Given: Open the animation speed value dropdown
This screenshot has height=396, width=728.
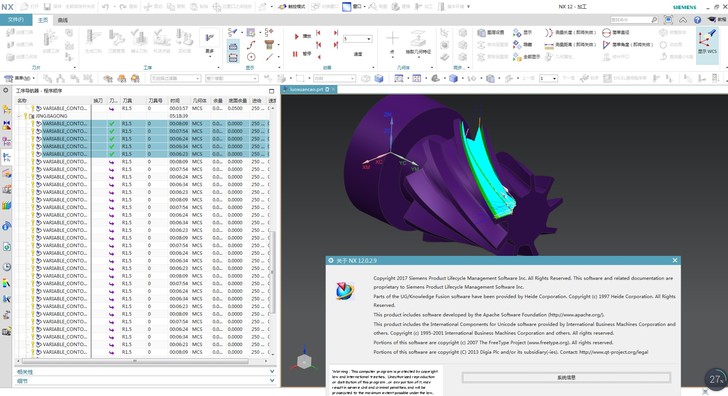Looking at the screenshot, I should [x=358, y=39].
